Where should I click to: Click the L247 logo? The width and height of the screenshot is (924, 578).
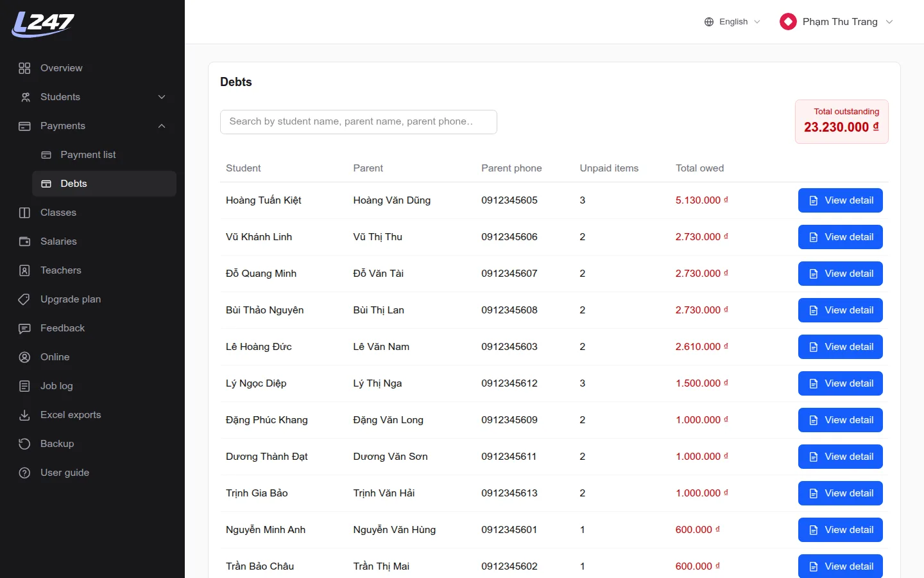coord(43,24)
